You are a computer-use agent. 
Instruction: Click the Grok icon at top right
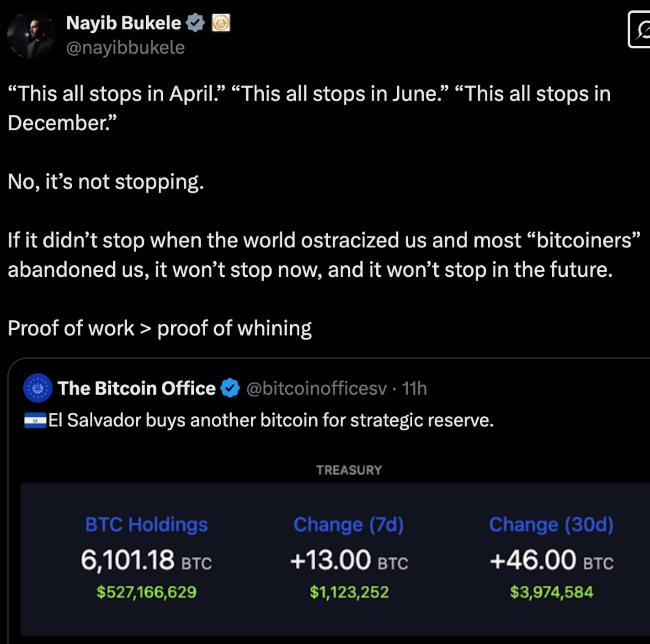click(639, 29)
